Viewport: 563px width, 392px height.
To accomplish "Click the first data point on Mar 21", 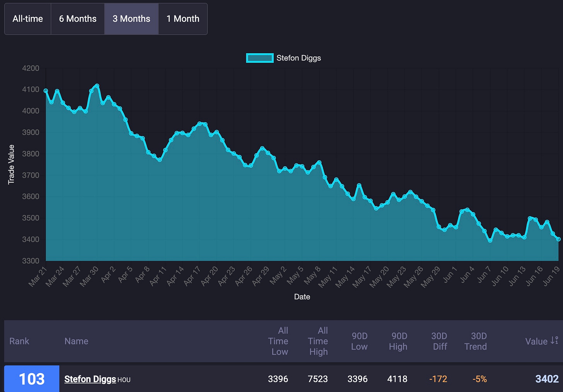I will [46, 91].
